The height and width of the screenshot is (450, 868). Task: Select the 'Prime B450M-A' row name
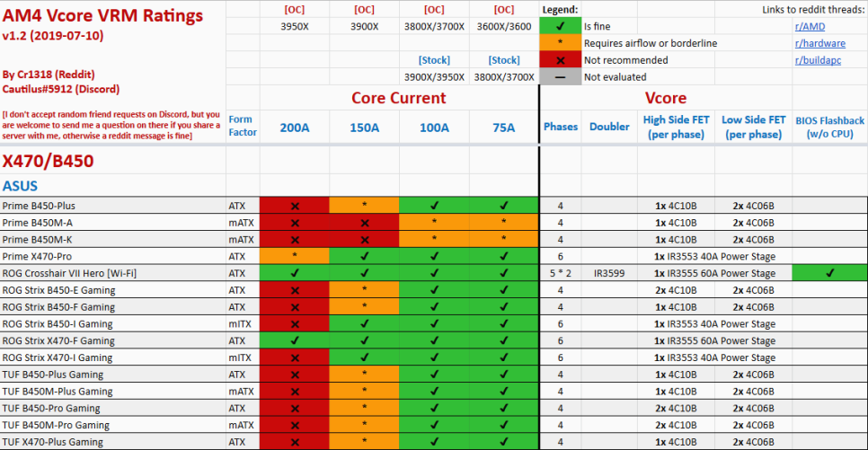(38, 223)
